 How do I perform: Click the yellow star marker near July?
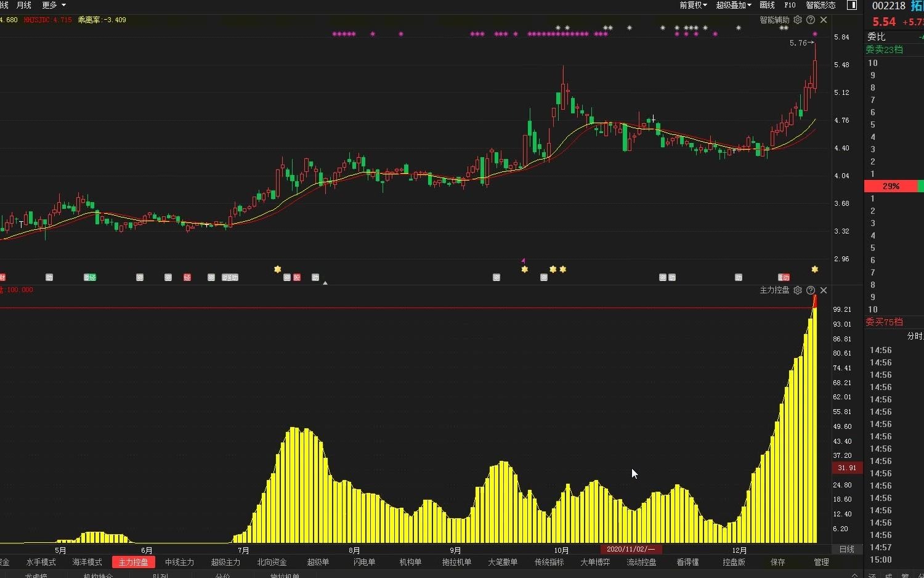[278, 269]
